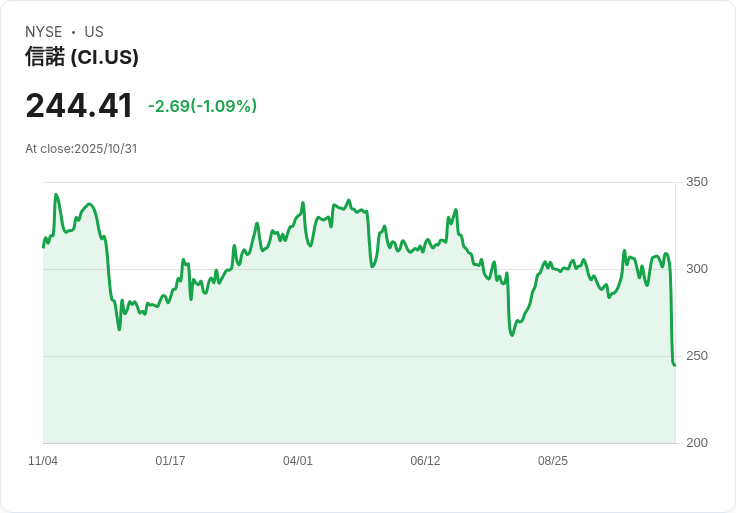The width and height of the screenshot is (736, 513).
Task: Click the -2.69(-1.09%) change value
Action: pos(202,106)
